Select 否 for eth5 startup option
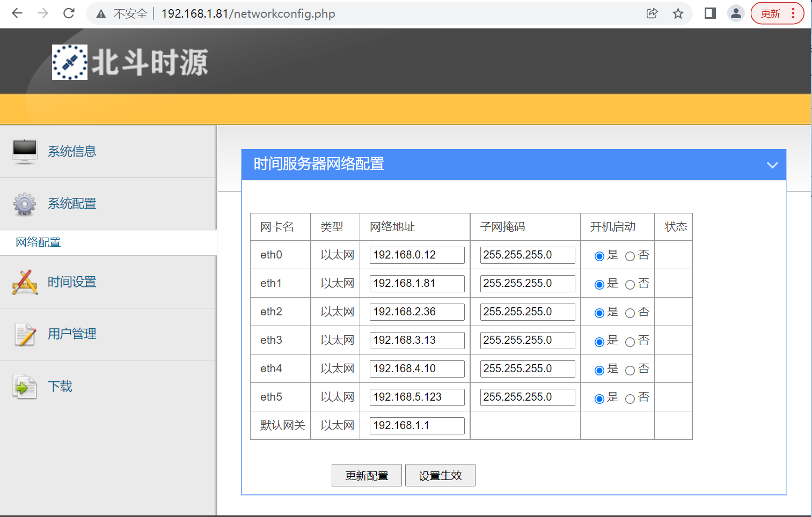812x517 pixels. [x=630, y=398]
